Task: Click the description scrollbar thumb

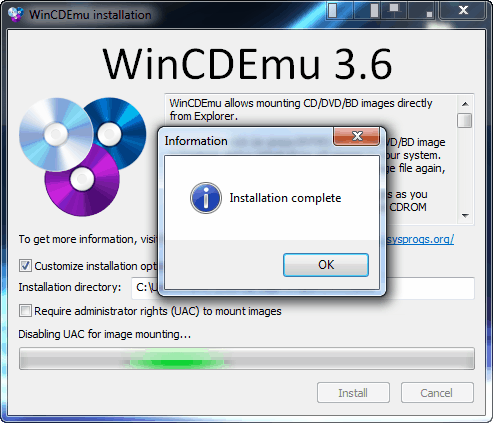Action: [x=465, y=120]
